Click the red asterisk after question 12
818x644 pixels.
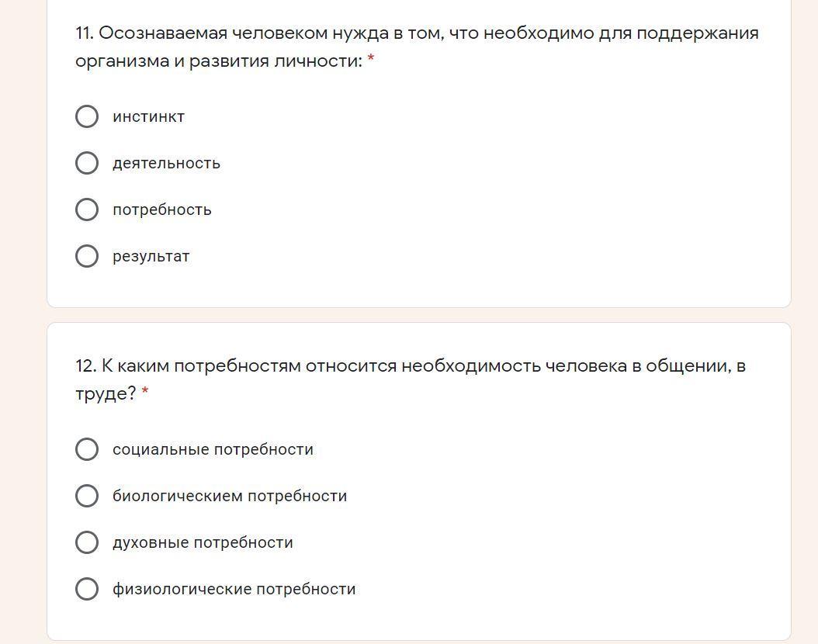point(145,393)
